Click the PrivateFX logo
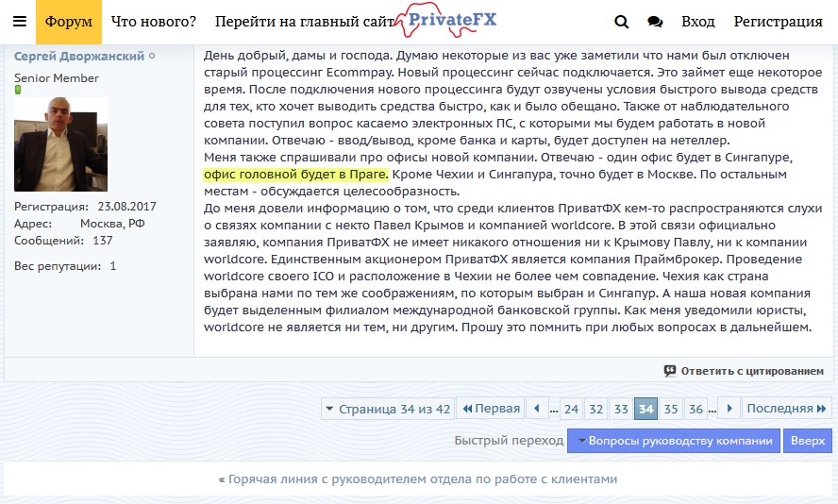838x504 pixels. click(x=446, y=21)
